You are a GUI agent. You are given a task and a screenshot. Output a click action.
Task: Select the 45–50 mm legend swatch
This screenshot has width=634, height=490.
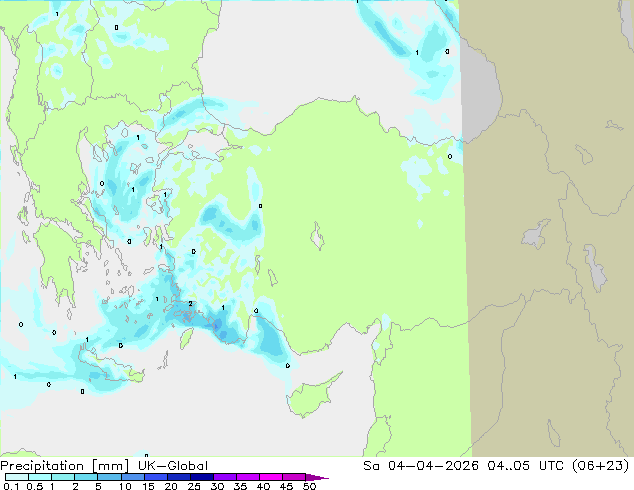pos(294,477)
